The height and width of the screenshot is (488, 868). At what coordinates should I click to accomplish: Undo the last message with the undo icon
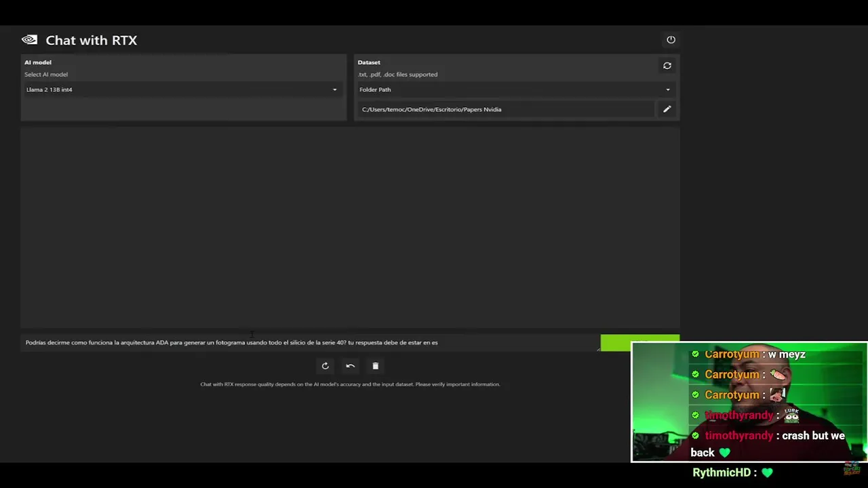coord(351,366)
